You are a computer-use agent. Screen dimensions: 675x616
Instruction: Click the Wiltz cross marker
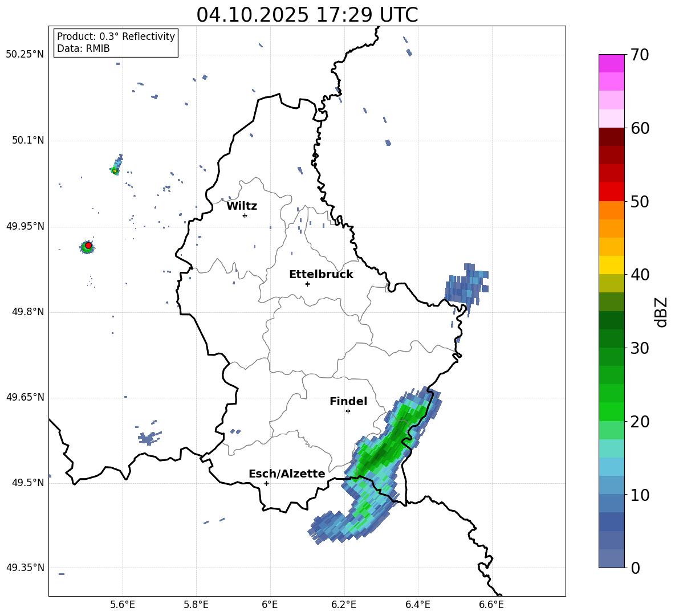point(245,215)
